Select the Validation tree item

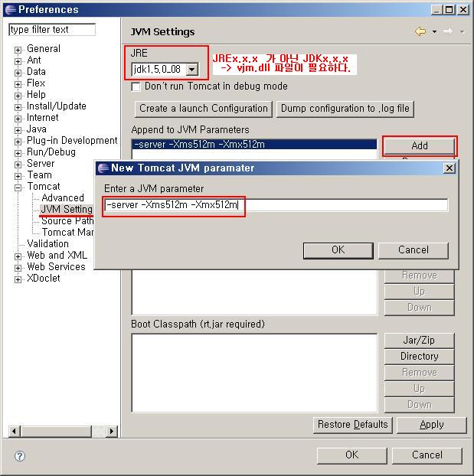coord(47,244)
